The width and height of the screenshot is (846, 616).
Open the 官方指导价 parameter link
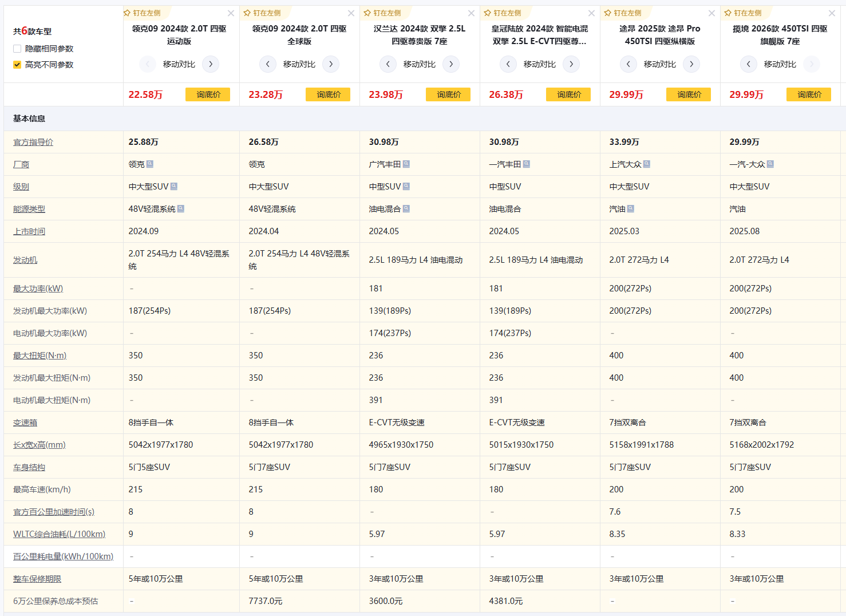(33, 142)
